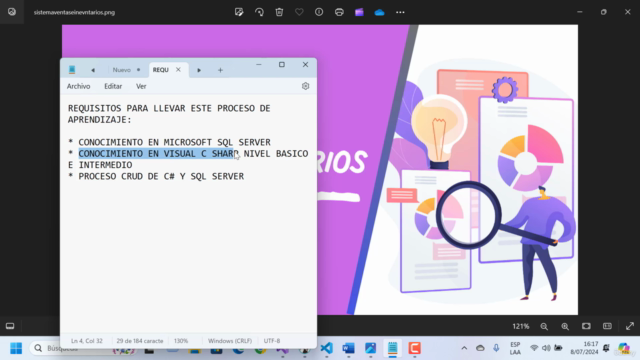Open notifications from the bell icon
Image resolution: width=640 pixels, height=360 pixels.
point(607,348)
